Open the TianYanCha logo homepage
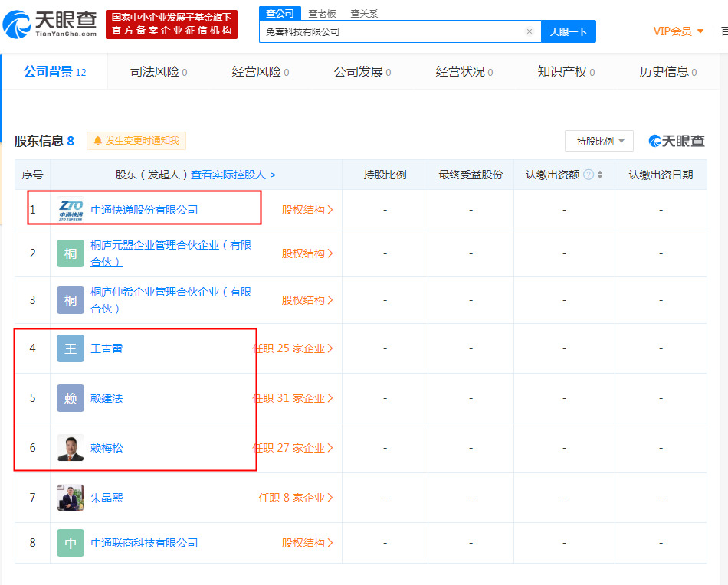The height and width of the screenshot is (585, 728). pos(50,25)
